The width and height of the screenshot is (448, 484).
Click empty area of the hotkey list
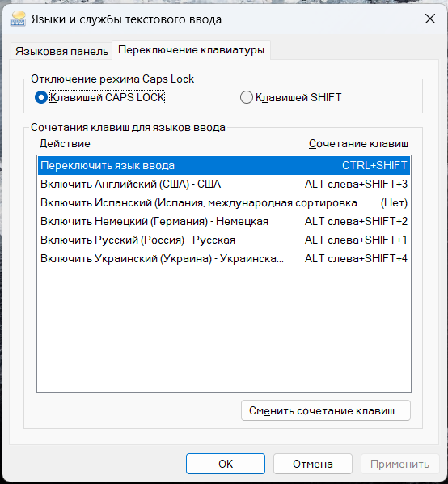pos(224,330)
